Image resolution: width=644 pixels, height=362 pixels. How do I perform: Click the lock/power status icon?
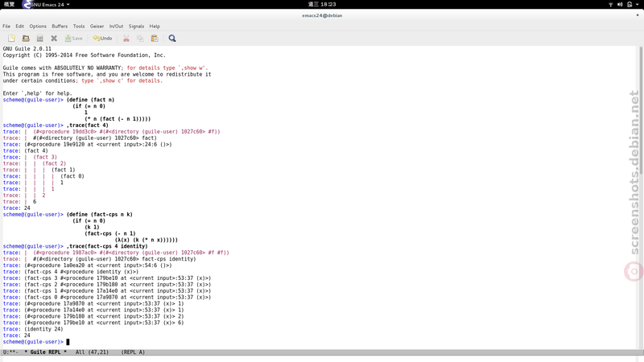(x=630, y=5)
